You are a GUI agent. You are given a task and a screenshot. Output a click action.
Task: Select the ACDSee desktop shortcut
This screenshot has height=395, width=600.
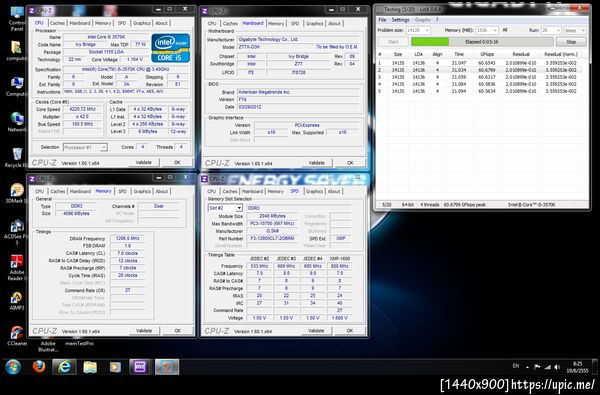[16, 233]
